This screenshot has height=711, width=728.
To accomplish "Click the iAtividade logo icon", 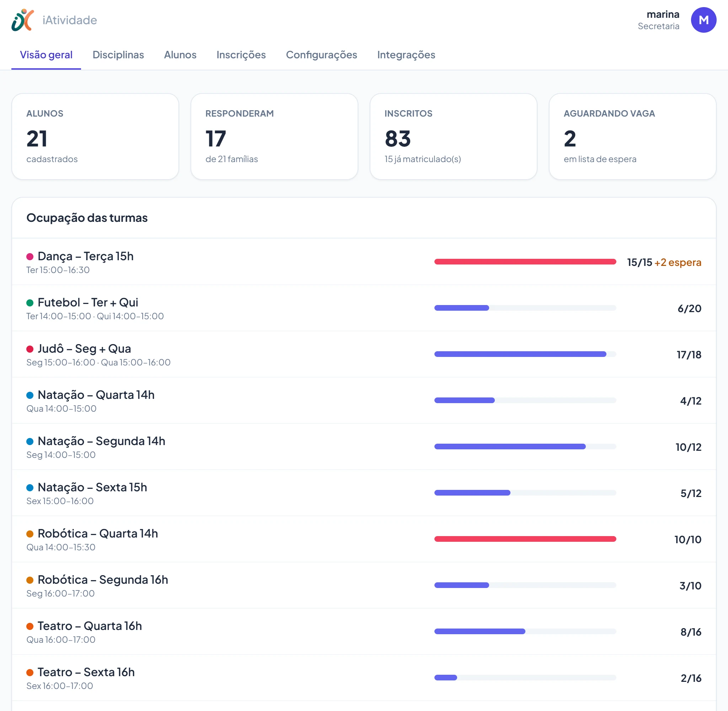I will 23,20.
